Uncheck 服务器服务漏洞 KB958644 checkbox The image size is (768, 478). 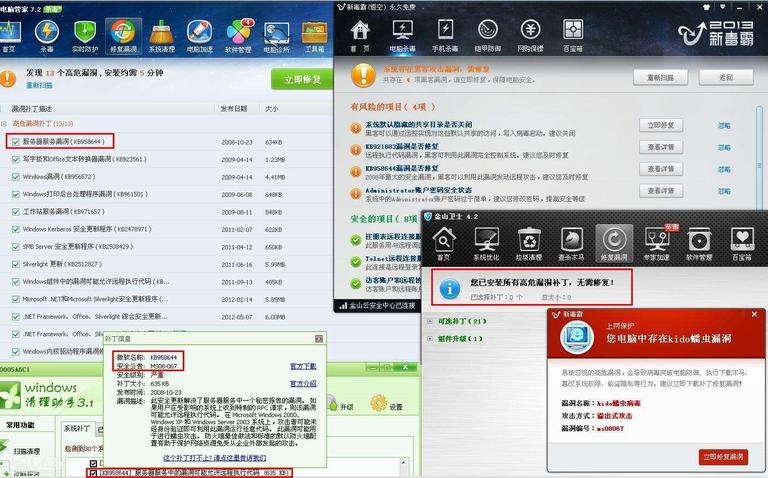(15, 142)
